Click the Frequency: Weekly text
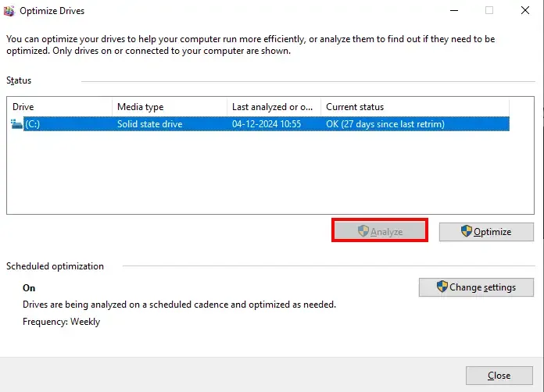 [x=62, y=322]
